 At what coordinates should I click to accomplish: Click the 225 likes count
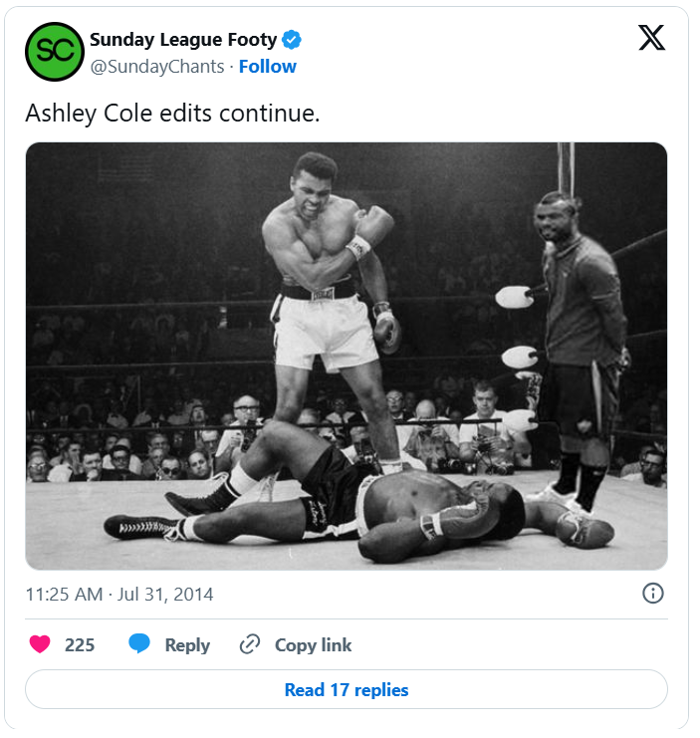pyautogui.click(x=80, y=644)
